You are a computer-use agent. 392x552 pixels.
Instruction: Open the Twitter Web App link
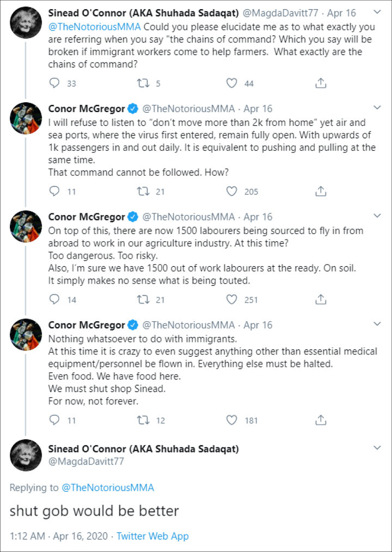[x=152, y=536]
